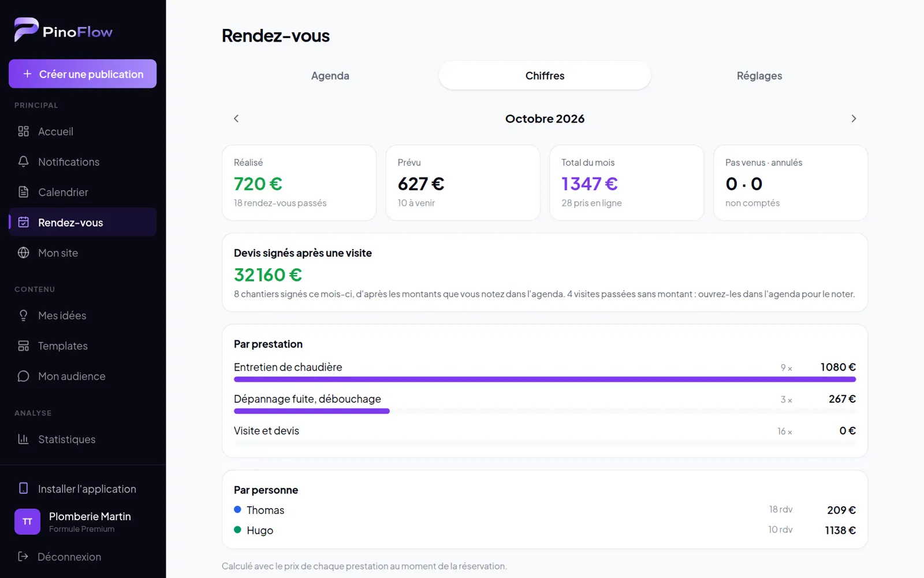Click the Entretien de chaudière progress bar
Screen dimensions: 924x578
pyautogui.click(x=545, y=379)
